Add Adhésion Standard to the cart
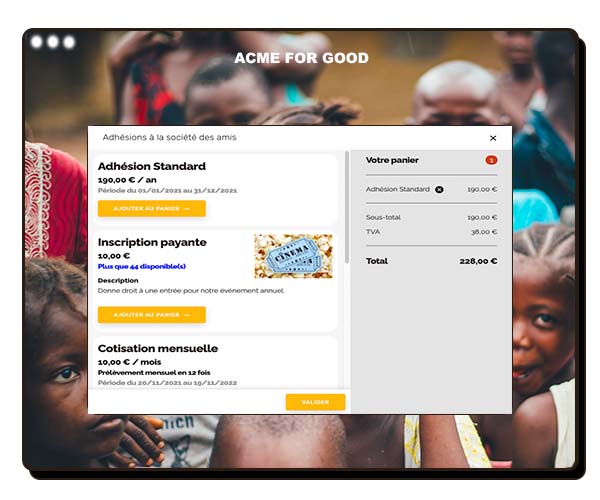The height and width of the screenshot is (500, 600). [152, 208]
